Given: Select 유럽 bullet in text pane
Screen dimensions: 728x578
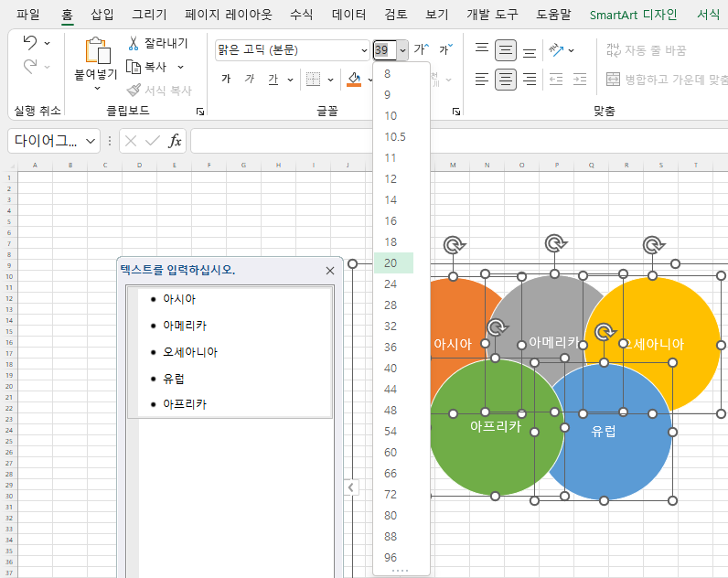Looking at the screenshot, I should coord(174,379).
